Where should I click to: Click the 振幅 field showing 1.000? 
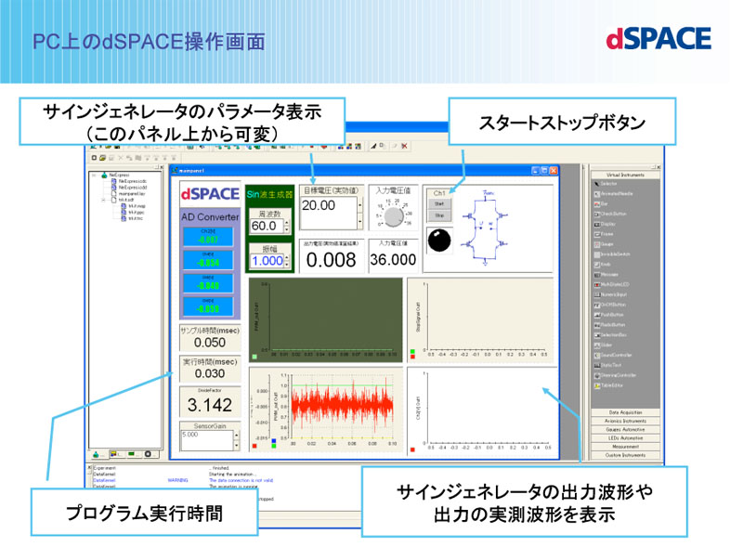(267, 261)
